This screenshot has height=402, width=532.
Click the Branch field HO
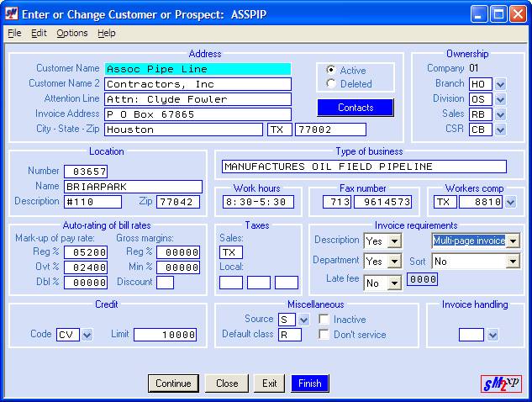point(481,84)
